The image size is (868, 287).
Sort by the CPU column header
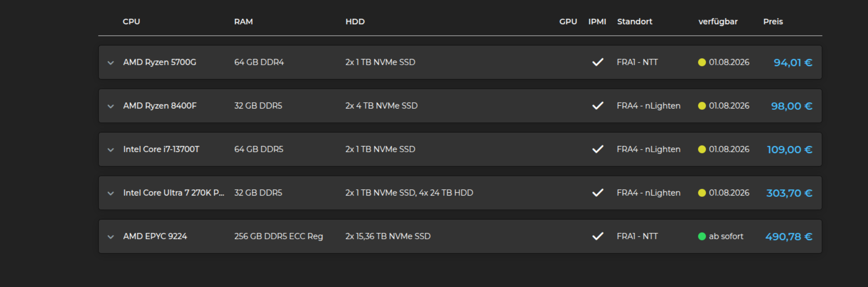(131, 21)
